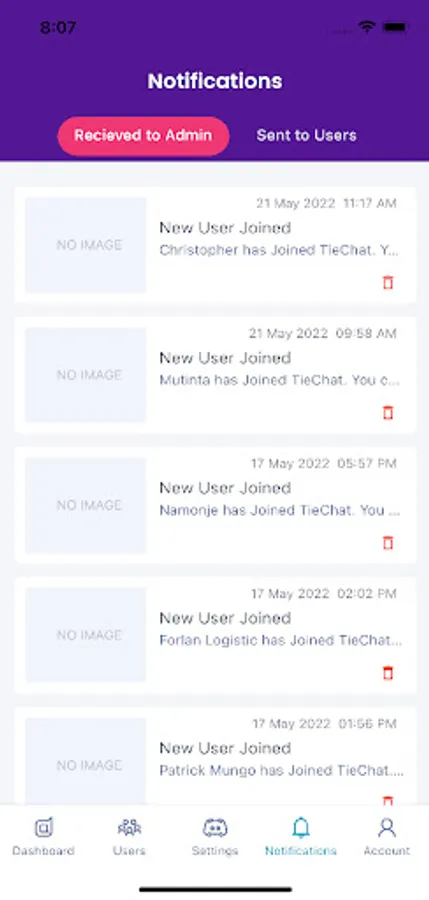Viewport: 429px width, 900px height.
Task: Select the Recieved to Admin tab
Action: coord(144,136)
